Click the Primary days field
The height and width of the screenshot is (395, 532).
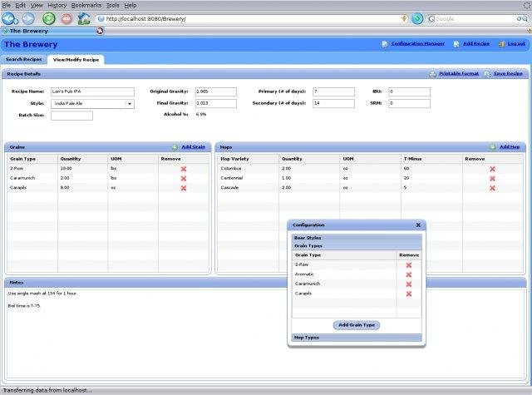[x=333, y=91]
